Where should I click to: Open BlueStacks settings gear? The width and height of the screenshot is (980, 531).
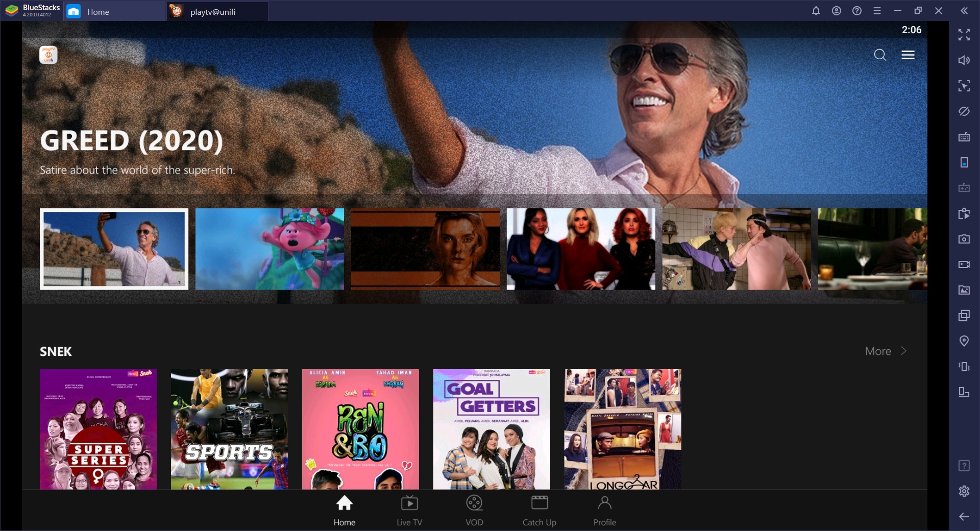pyautogui.click(x=964, y=491)
